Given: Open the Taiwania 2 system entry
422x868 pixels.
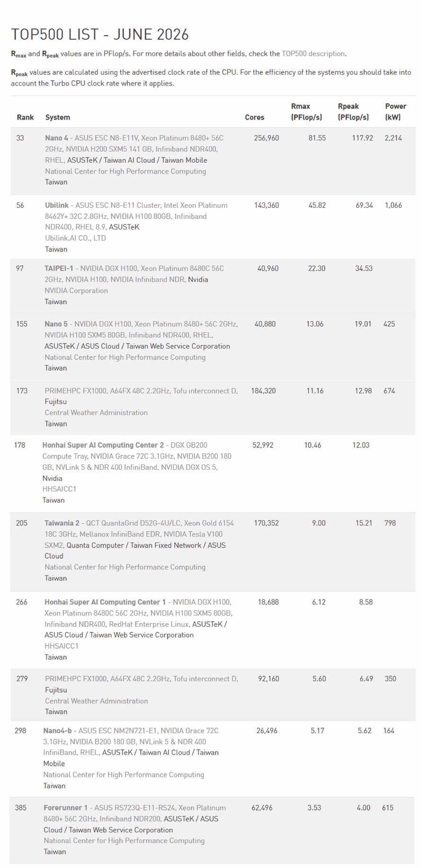Looking at the screenshot, I should coord(62,523).
